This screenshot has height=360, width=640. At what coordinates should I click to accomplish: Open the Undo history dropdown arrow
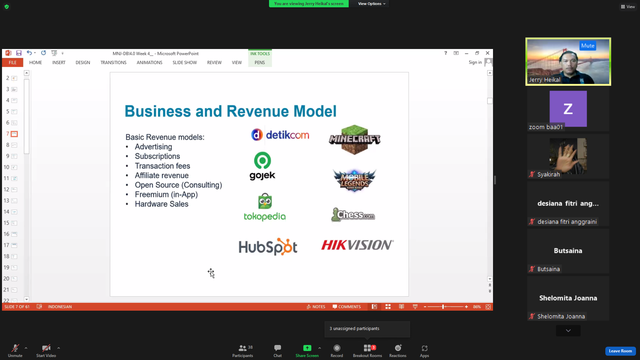click(x=35, y=53)
